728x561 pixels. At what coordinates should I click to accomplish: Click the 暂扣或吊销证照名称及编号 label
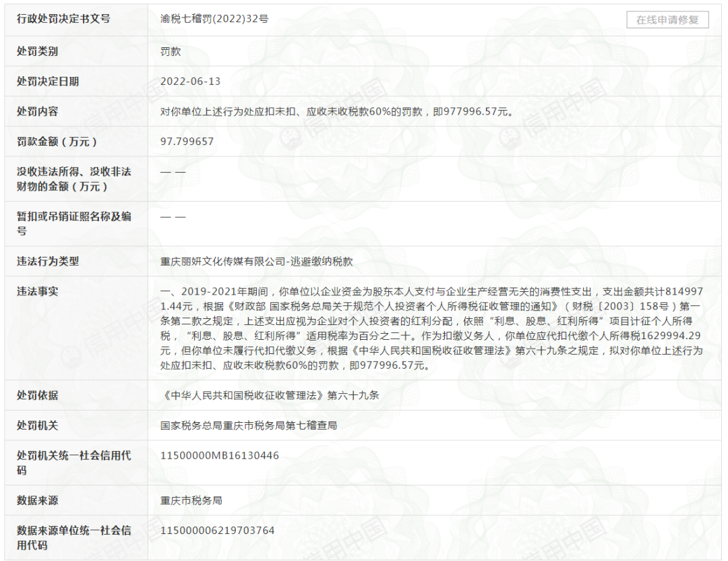pyautogui.click(x=74, y=223)
